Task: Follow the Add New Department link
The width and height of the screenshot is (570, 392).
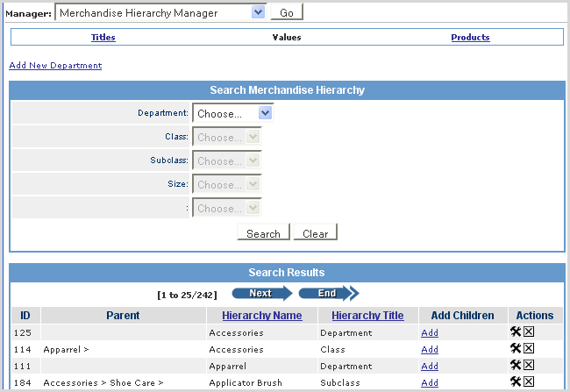Action: point(55,66)
